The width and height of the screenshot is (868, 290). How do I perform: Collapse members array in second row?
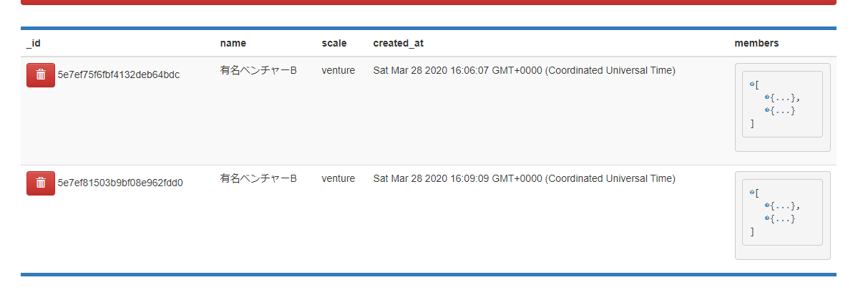[752, 193]
